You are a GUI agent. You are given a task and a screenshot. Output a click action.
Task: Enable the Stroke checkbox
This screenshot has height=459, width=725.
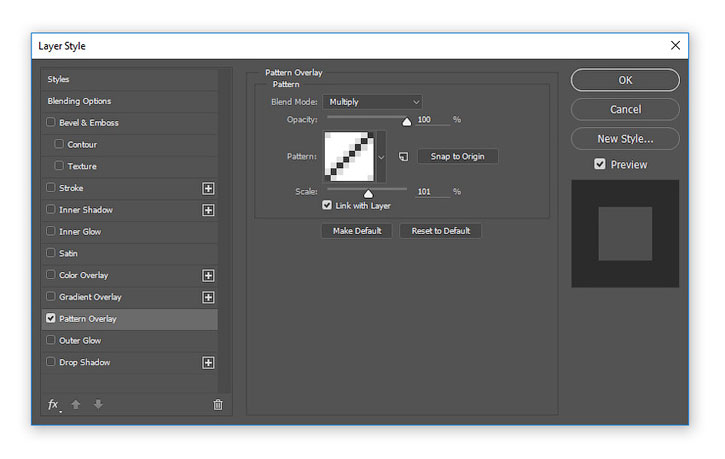pos(50,187)
